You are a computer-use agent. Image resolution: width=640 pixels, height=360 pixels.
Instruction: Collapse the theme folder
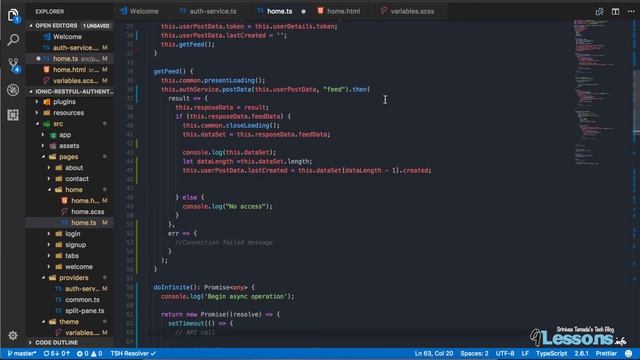70,322
